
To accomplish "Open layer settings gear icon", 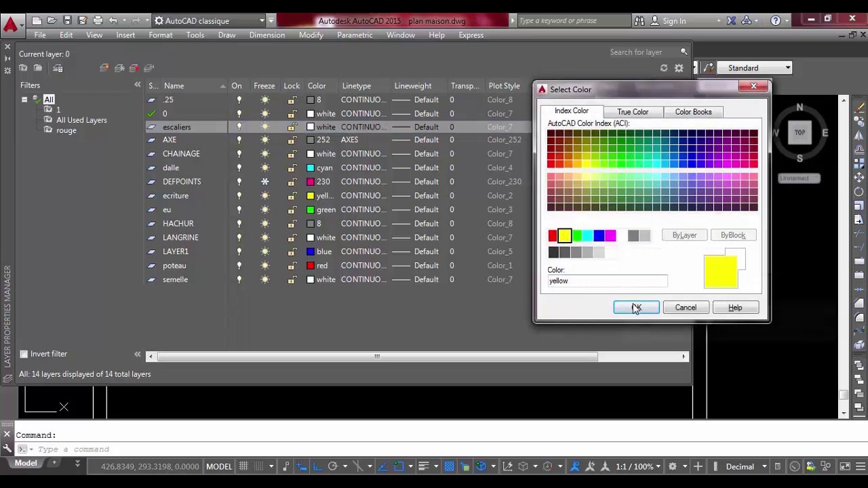I will [x=679, y=68].
